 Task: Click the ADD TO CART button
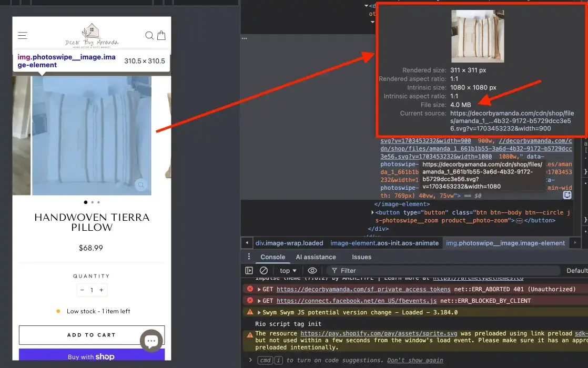point(92,335)
